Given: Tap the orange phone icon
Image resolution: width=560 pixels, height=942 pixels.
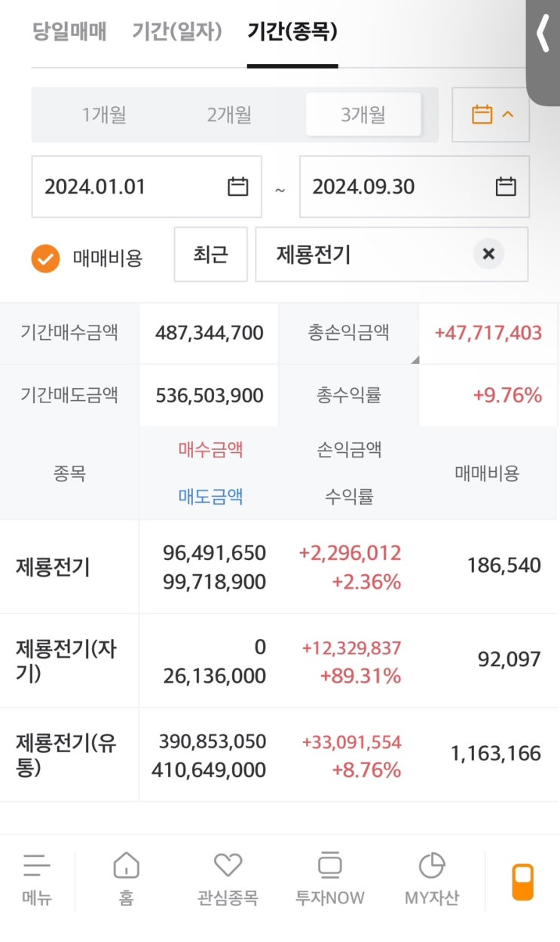Looking at the screenshot, I should [522, 882].
